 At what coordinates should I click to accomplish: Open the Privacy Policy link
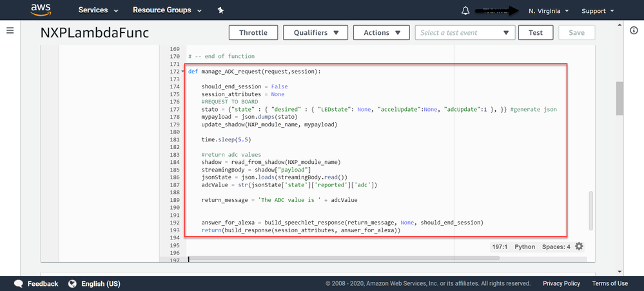561,283
